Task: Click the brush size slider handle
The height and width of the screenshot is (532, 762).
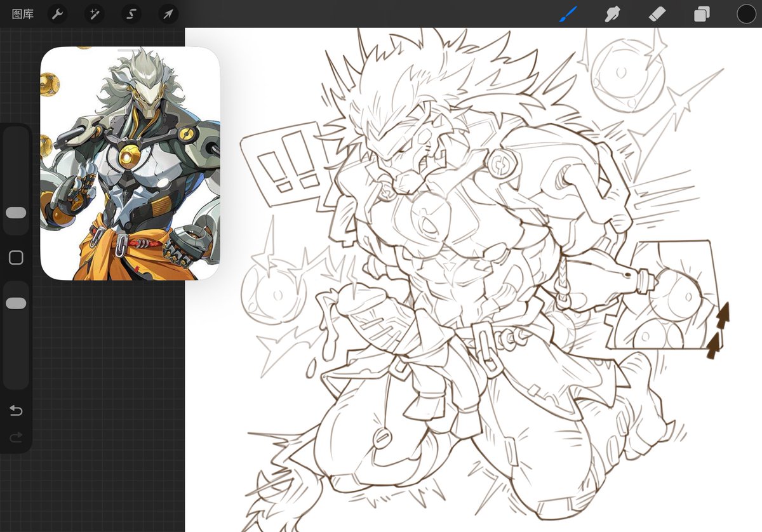Action: pos(16,213)
